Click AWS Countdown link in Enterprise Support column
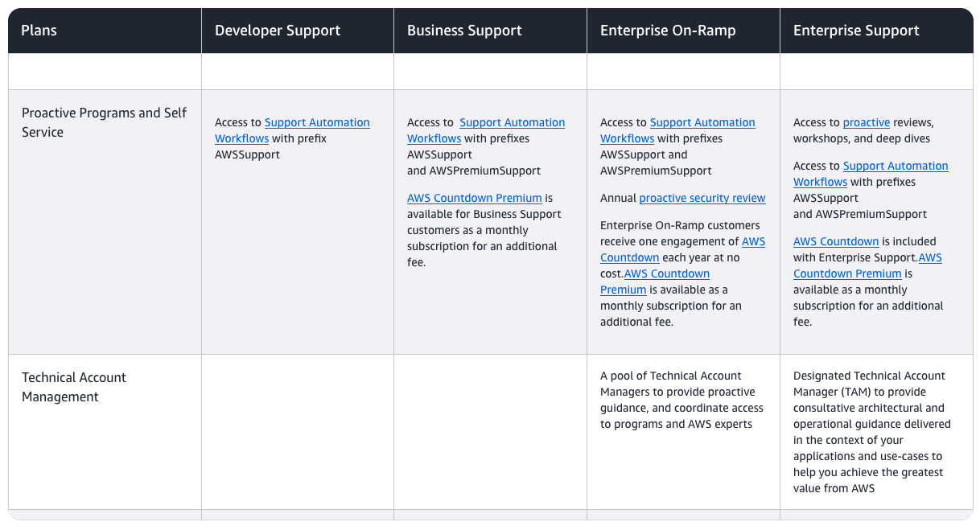Screen dimensions: 980x526 pyautogui.click(x=835, y=242)
